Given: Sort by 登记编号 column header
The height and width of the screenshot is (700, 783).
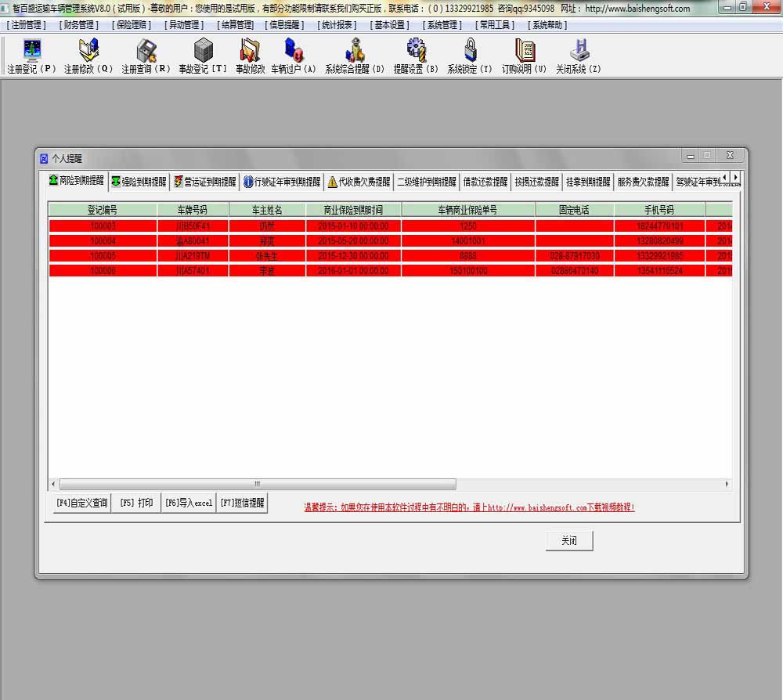Looking at the screenshot, I should [103, 210].
